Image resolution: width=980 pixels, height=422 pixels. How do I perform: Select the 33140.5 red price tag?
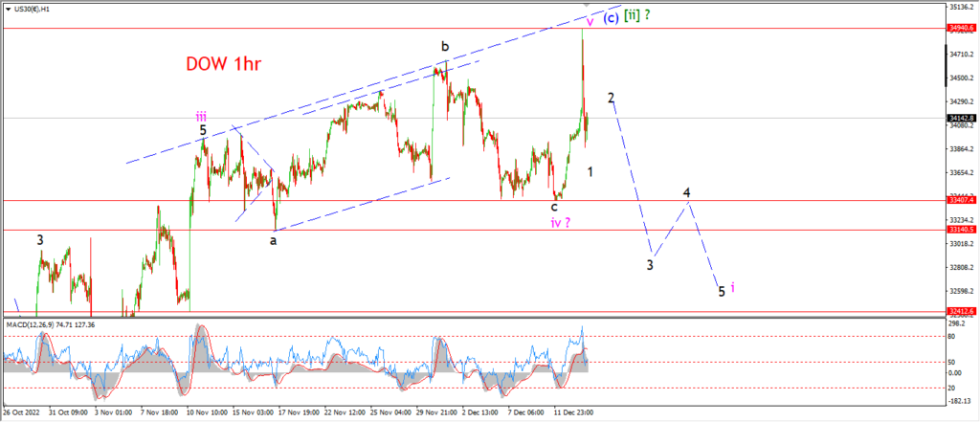coord(962,230)
